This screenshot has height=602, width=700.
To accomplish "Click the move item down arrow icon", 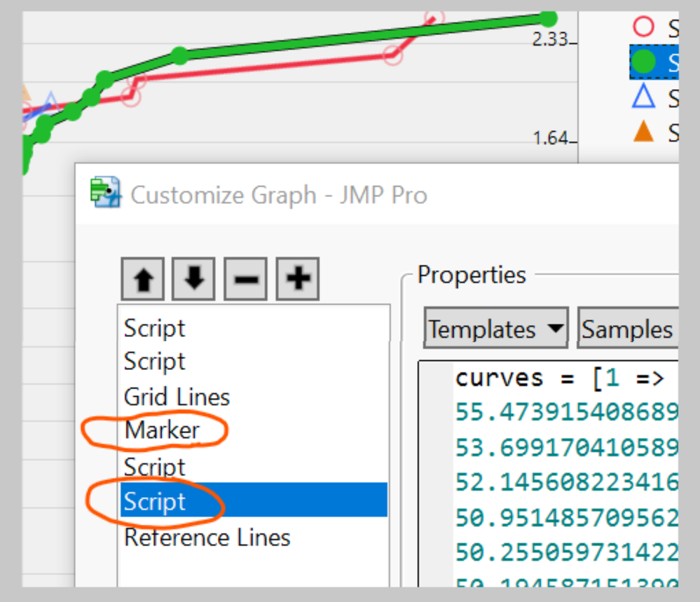I will click(193, 278).
